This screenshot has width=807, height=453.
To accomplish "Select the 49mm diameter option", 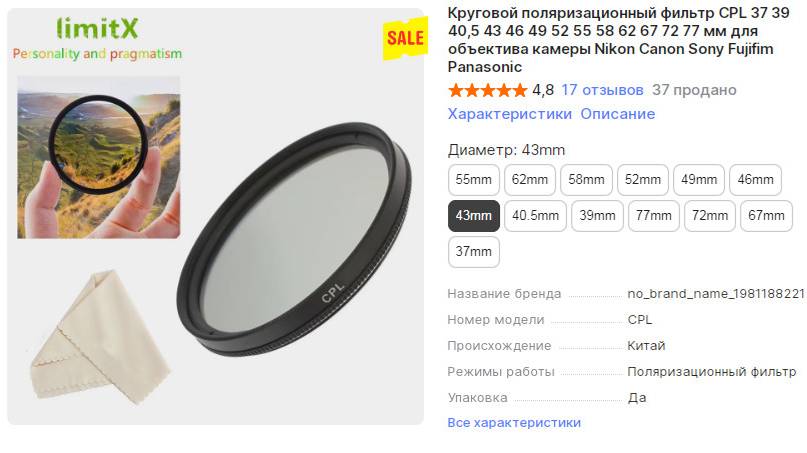I will click(699, 180).
